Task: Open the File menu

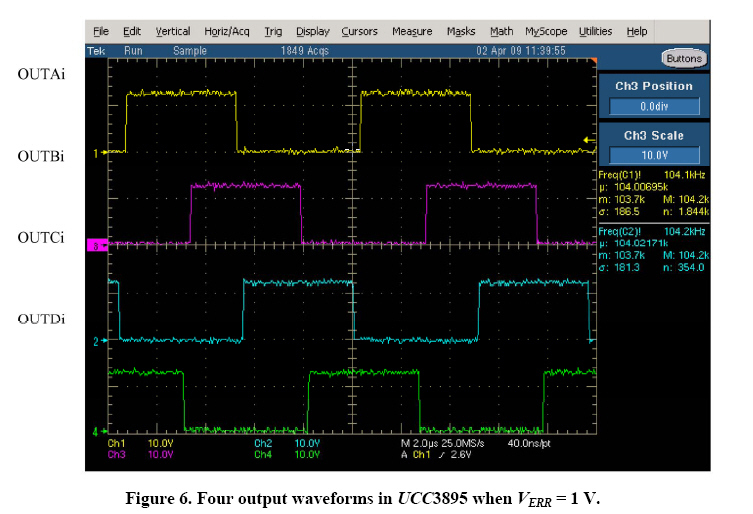Action: (101, 31)
